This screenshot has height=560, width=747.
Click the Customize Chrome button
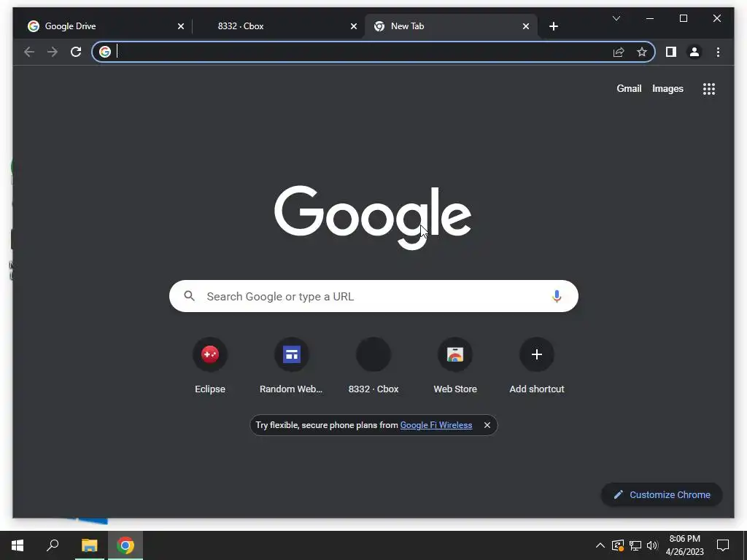662,495
